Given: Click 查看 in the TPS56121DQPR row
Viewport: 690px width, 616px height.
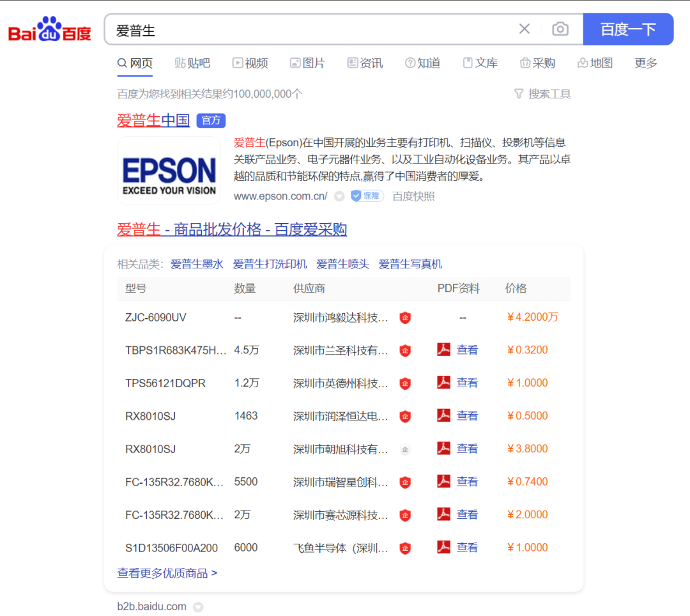Looking at the screenshot, I should pos(467,383).
